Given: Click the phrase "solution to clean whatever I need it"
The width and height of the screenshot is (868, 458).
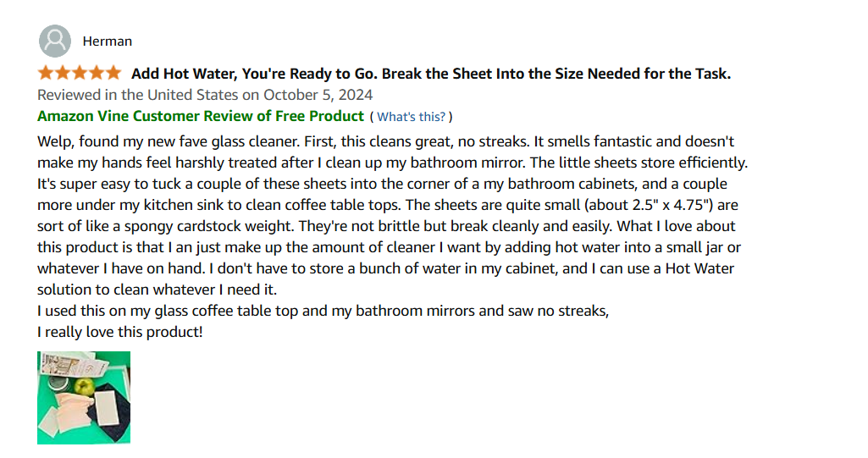Looking at the screenshot, I should [x=157, y=290].
